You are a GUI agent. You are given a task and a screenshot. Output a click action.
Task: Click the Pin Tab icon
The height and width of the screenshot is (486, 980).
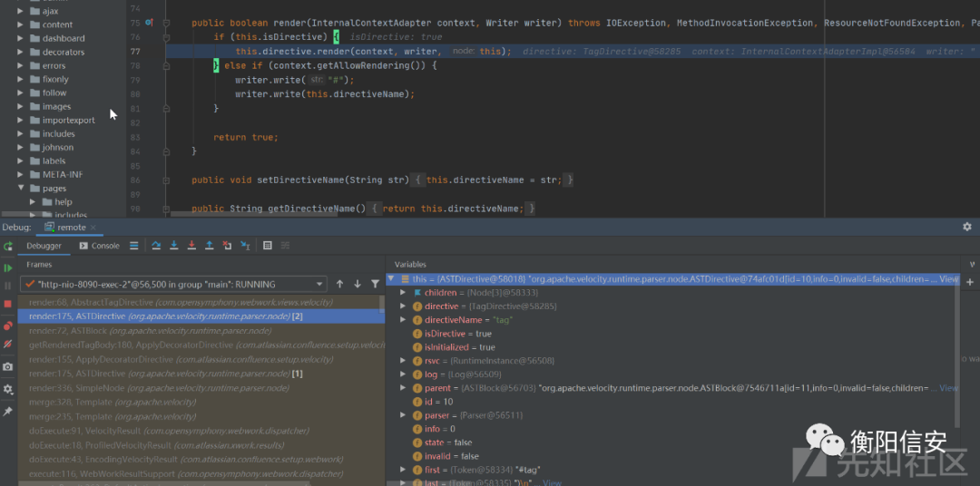pyautogui.click(x=7, y=412)
